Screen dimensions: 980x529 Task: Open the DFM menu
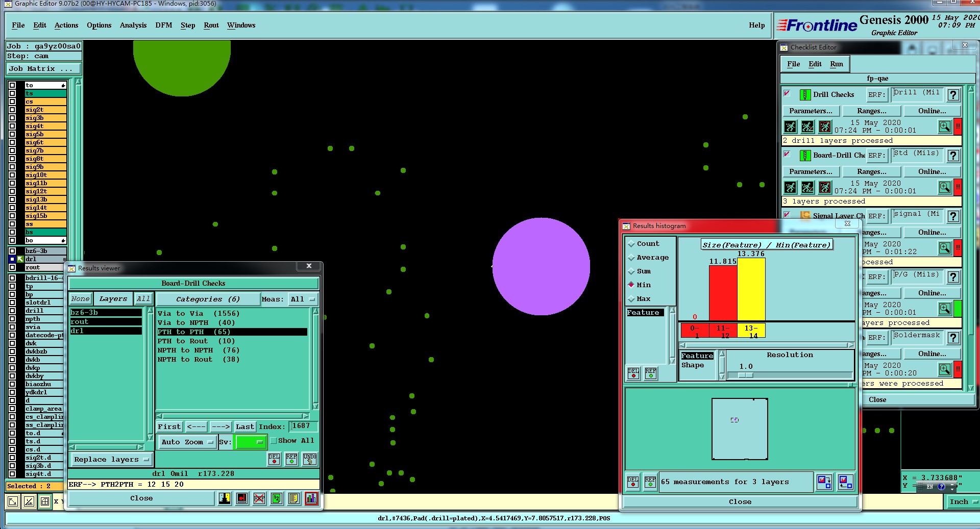[164, 25]
